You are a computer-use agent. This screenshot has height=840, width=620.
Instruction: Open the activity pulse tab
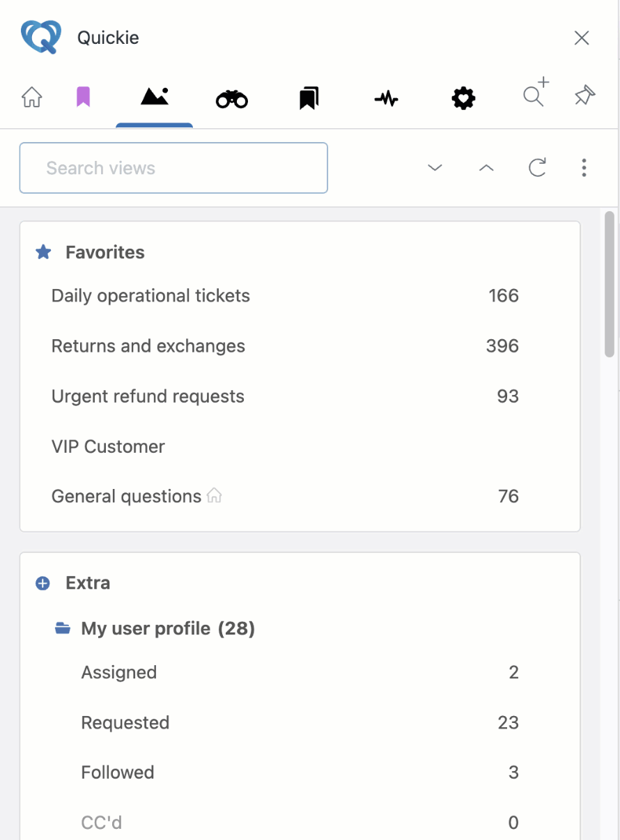tap(386, 99)
